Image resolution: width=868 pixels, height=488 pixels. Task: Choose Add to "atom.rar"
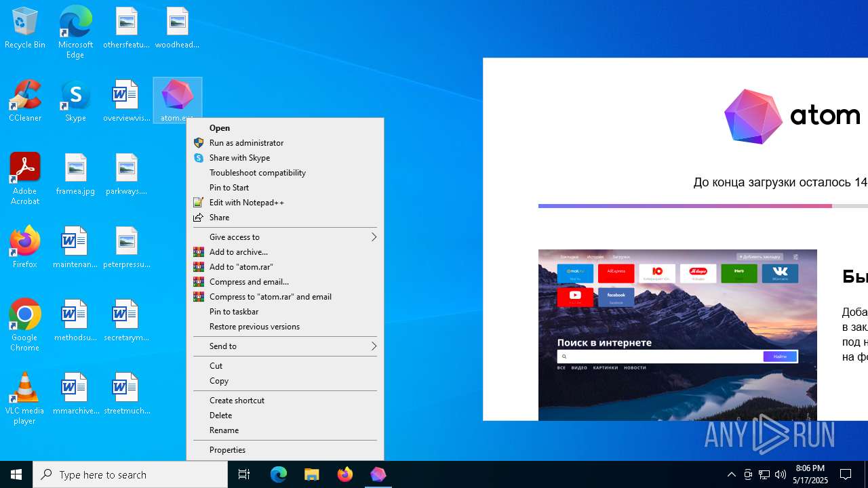[285, 267]
